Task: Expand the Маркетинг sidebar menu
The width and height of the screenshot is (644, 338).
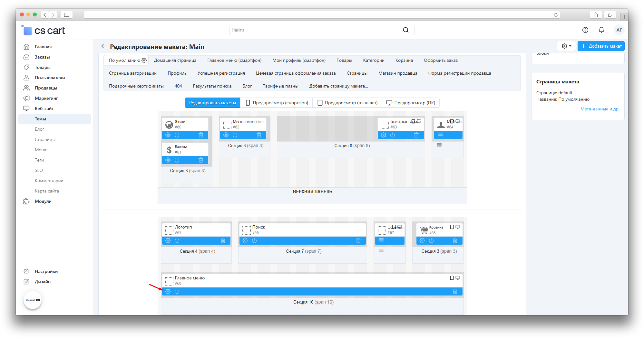Action: tap(46, 98)
